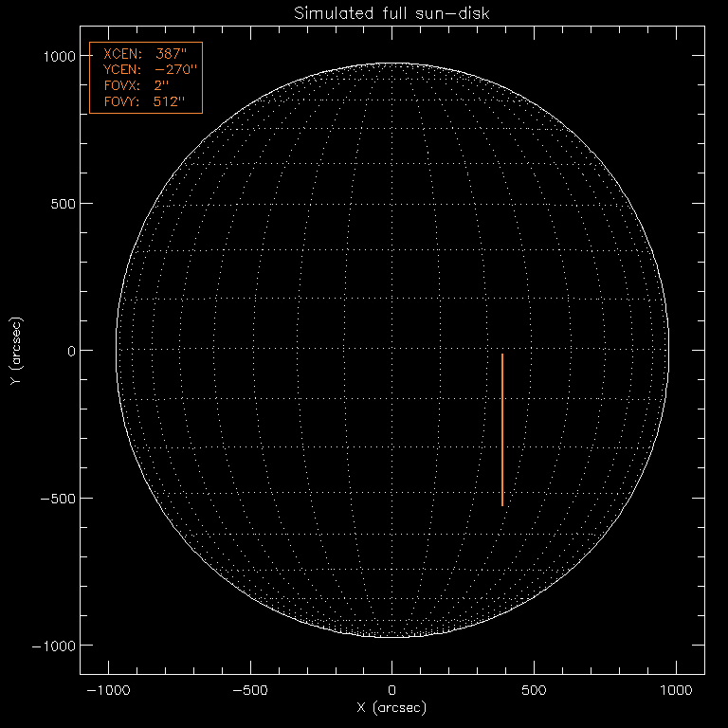Screen dimensions: 728x728
Task: Click the 0 tick label on X axis
Action: coord(391,689)
